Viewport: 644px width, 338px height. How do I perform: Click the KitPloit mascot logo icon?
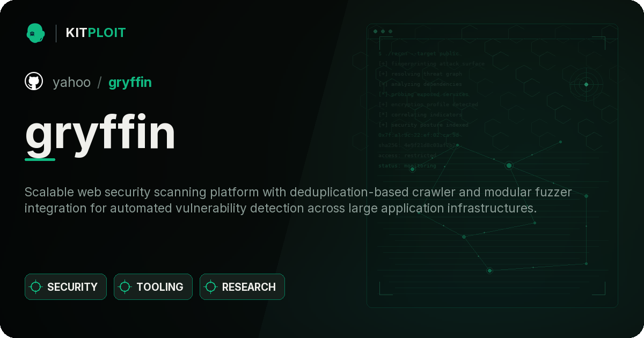[35, 33]
